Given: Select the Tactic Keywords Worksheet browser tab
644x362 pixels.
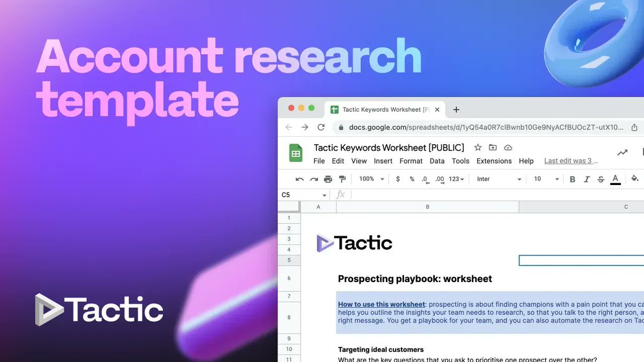Looking at the screenshot, I should point(385,109).
